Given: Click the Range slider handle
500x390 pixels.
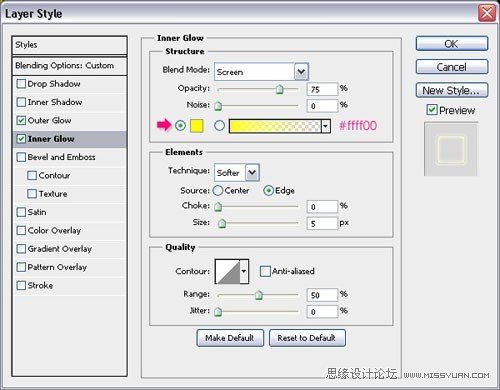Looking at the screenshot, I should (259, 295).
